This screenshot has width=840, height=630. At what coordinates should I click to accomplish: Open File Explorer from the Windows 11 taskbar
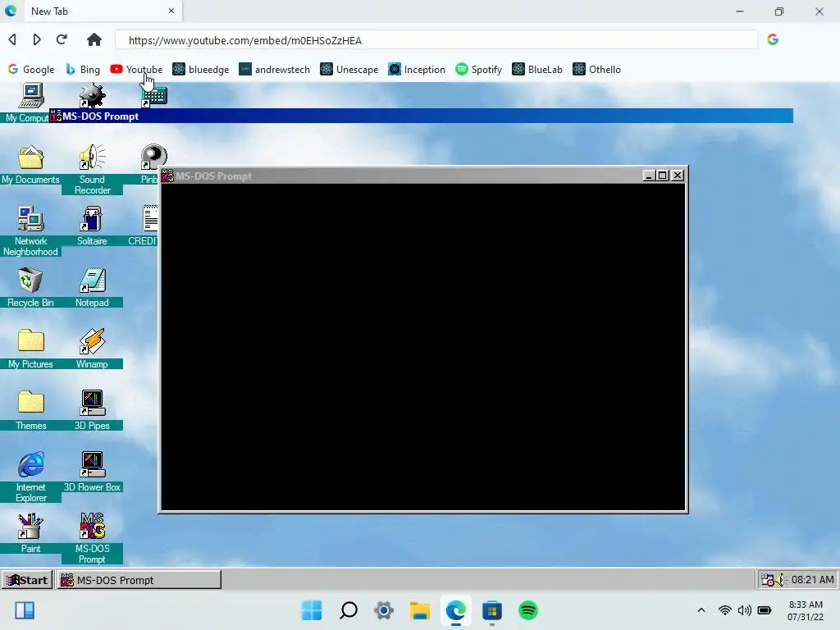coord(420,610)
